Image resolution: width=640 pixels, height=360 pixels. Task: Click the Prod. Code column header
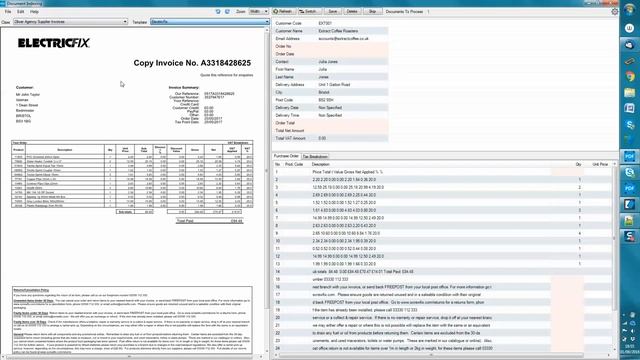pyautogui.click(x=294, y=164)
